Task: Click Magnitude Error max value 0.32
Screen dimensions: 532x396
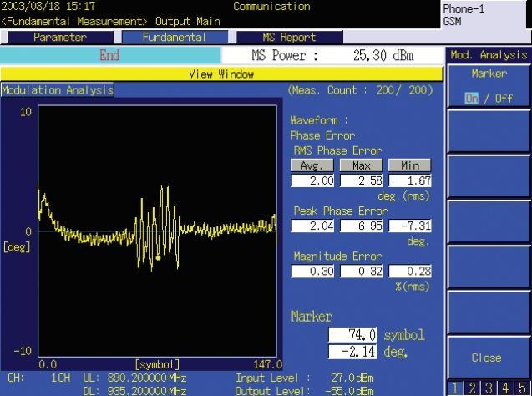Action: coord(362,272)
